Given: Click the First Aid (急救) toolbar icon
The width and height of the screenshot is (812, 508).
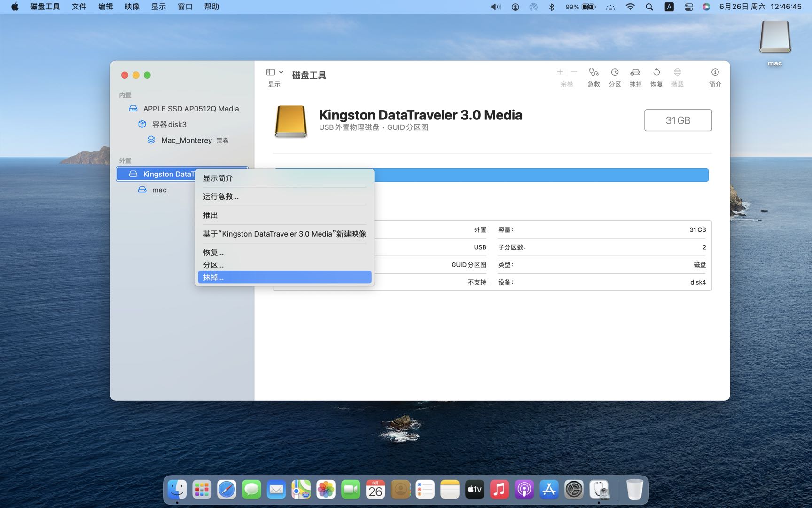Looking at the screenshot, I should (593, 72).
